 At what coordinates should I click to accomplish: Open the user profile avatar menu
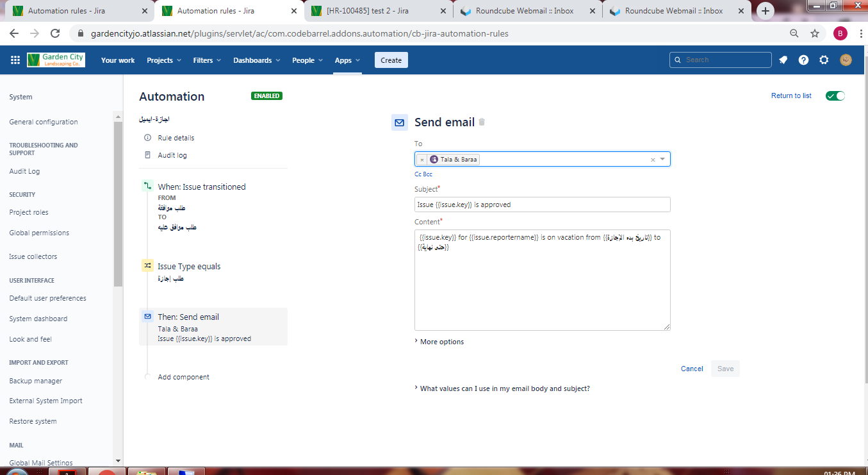tap(846, 60)
